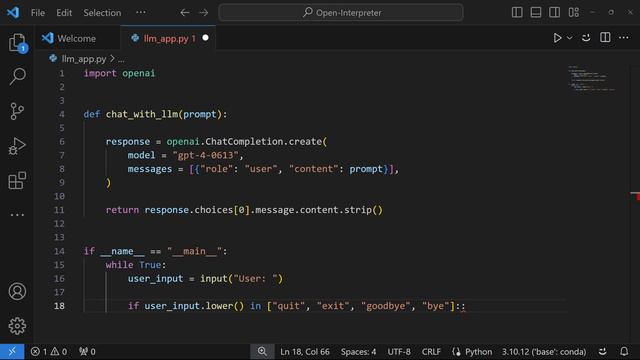Click the ports forwarded indicator showing 0
This screenshot has height=360, width=640.
click(87, 351)
